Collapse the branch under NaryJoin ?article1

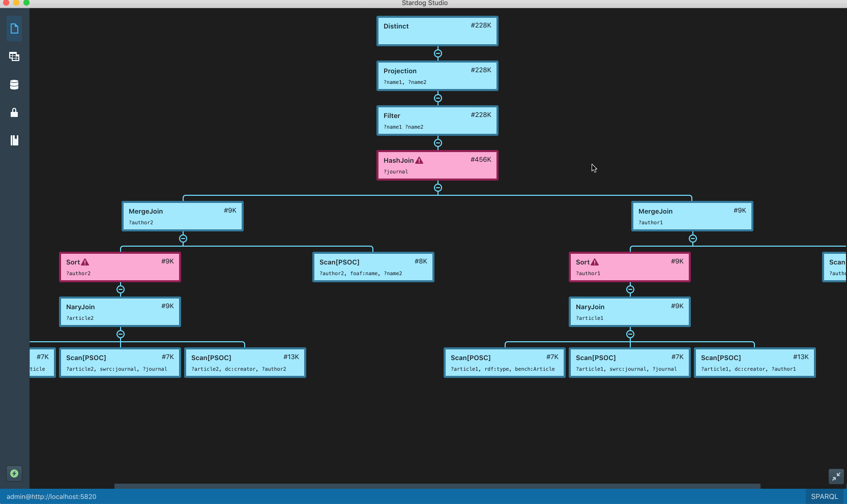630,335
